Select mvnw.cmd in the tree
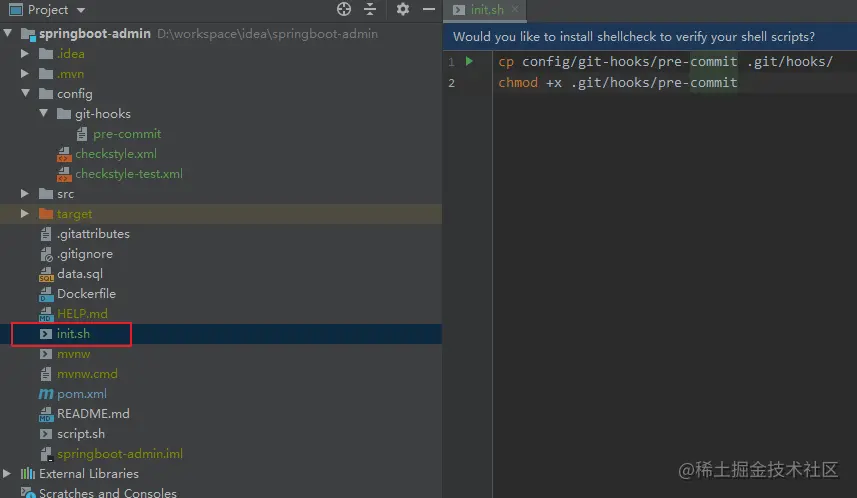 pyautogui.click(x=87, y=374)
